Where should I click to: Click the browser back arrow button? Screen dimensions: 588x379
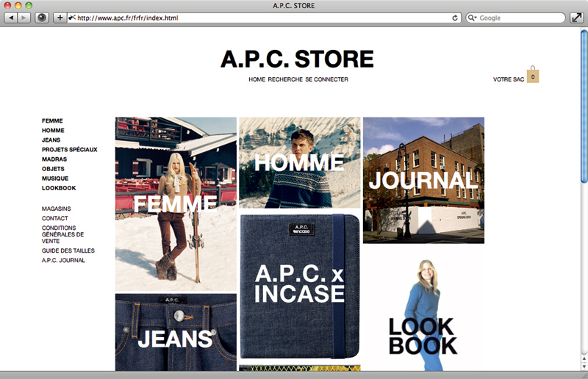click(x=11, y=18)
